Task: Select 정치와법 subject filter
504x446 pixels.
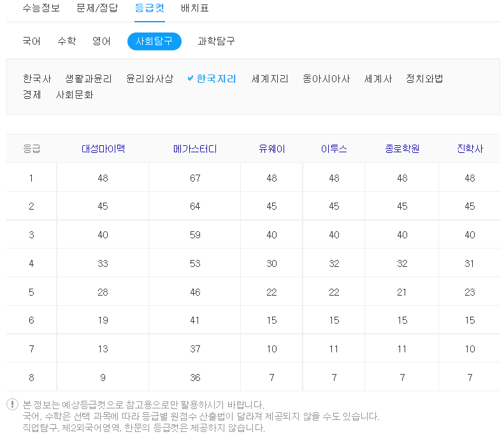Action: point(424,79)
